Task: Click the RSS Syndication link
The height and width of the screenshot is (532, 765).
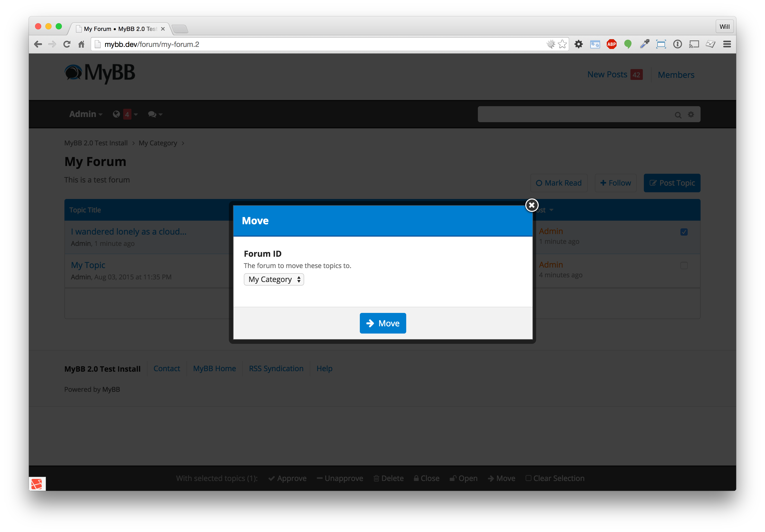Action: click(276, 368)
